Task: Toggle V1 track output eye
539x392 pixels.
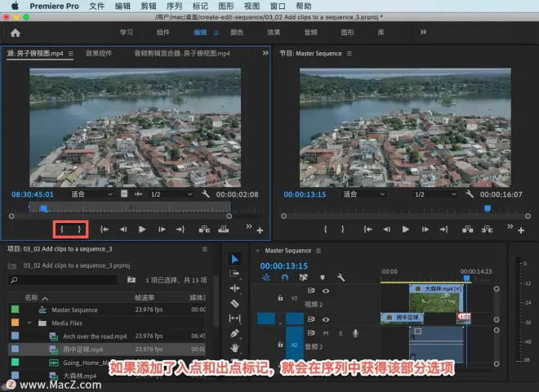Action: [x=326, y=319]
